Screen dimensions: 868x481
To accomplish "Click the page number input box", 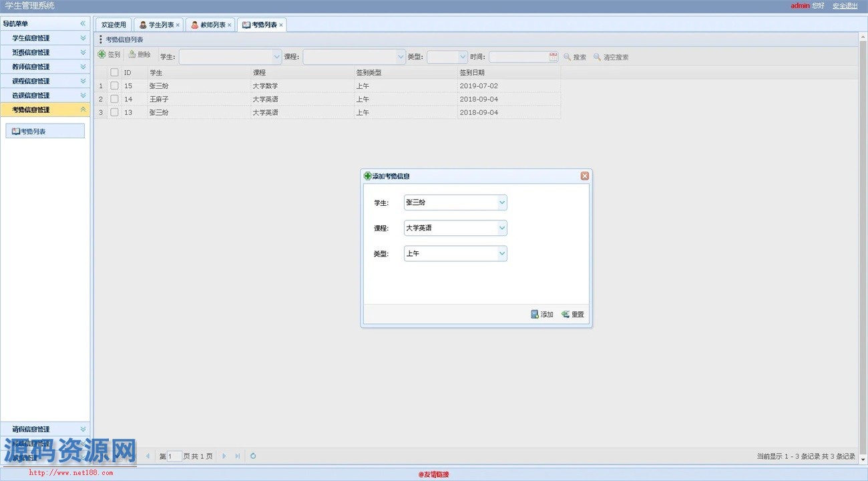I will coord(174,456).
